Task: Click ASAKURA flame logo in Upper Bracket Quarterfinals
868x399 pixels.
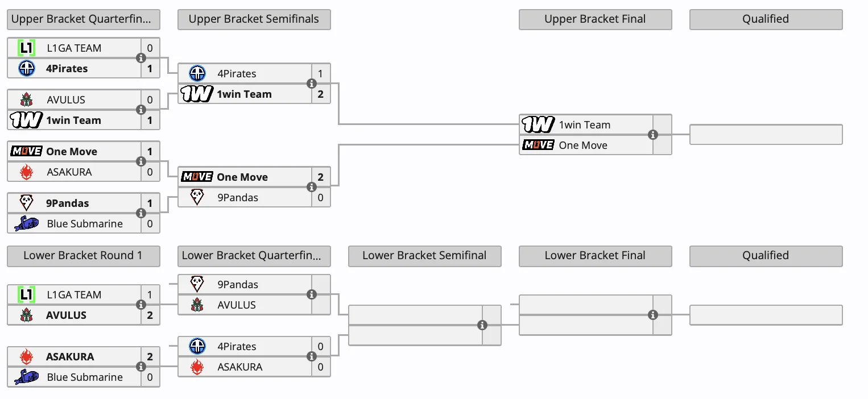Action: pos(26,172)
